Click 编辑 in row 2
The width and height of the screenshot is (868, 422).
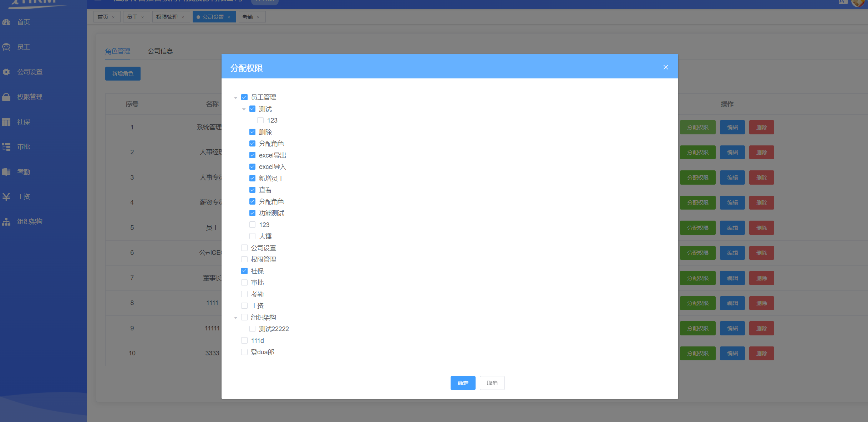tap(732, 153)
